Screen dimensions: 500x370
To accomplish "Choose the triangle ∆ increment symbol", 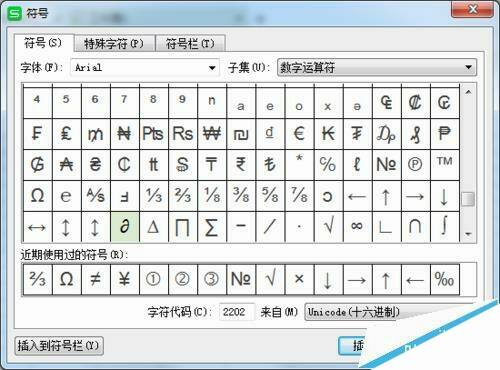I will click(x=153, y=227).
